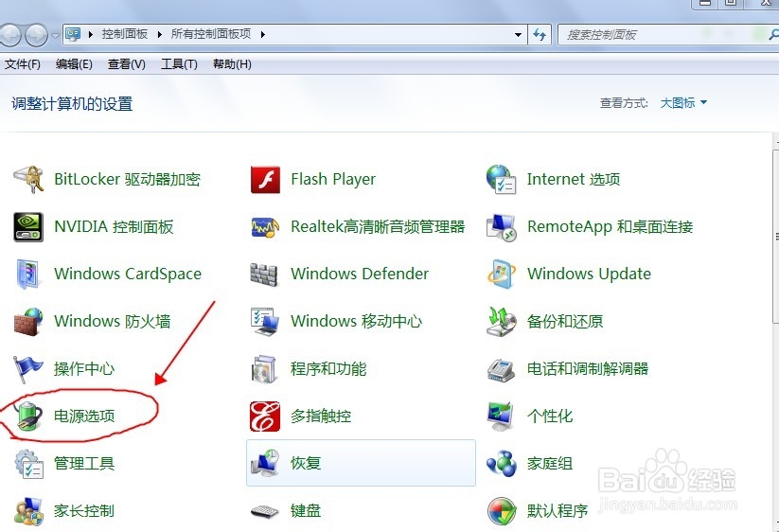Click the control panel icon in the address bar

(73, 34)
